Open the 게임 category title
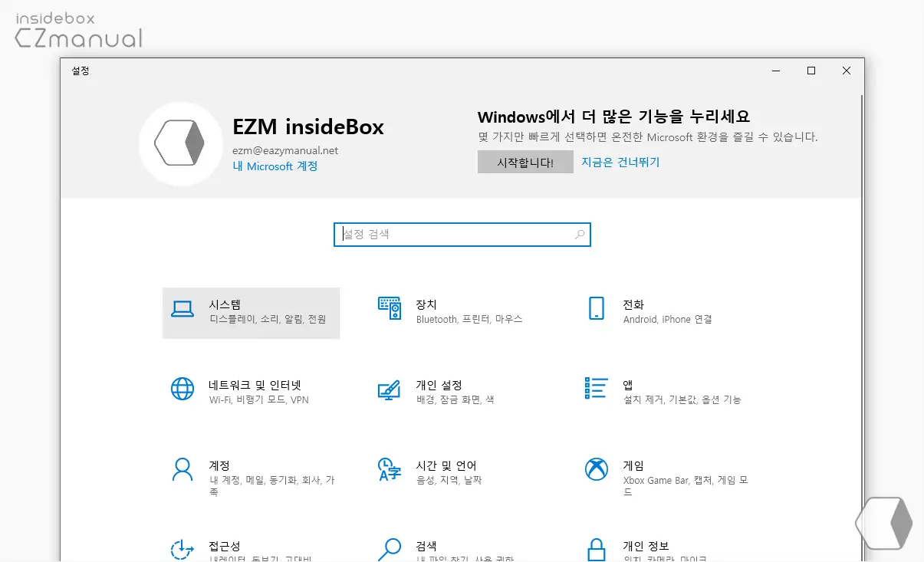The height and width of the screenshot is (562, 924). [633, 465]
